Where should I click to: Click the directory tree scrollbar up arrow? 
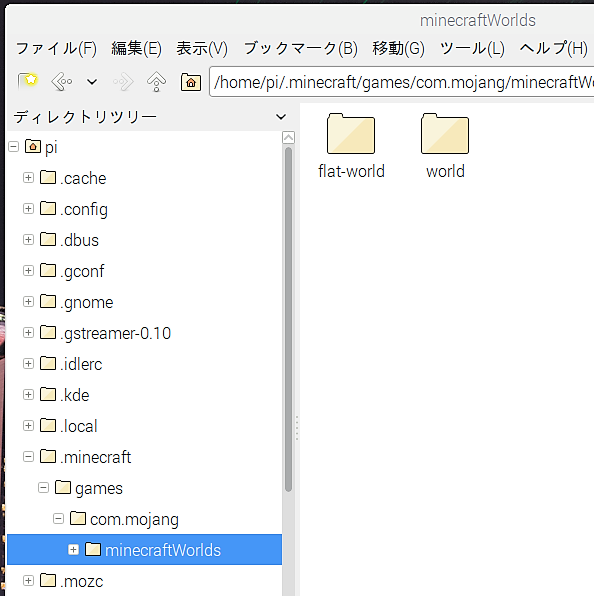pyautogui.click(x=288, y=138)
